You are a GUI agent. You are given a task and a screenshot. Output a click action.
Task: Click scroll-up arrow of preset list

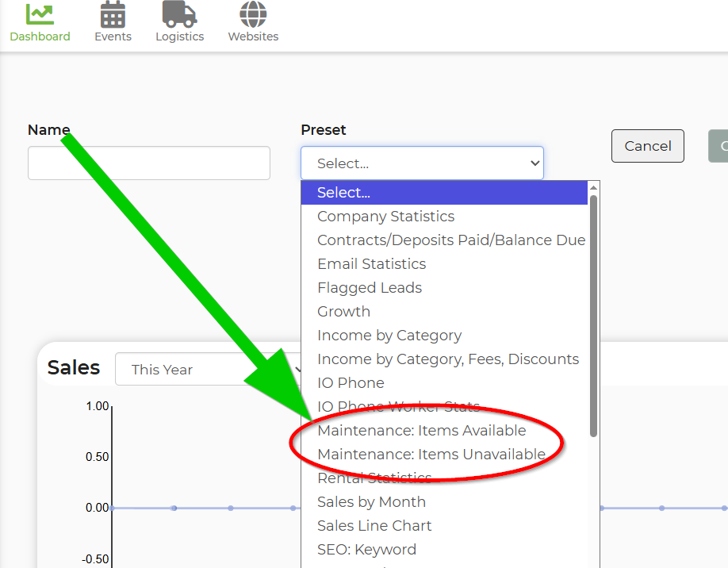[593, 187]
